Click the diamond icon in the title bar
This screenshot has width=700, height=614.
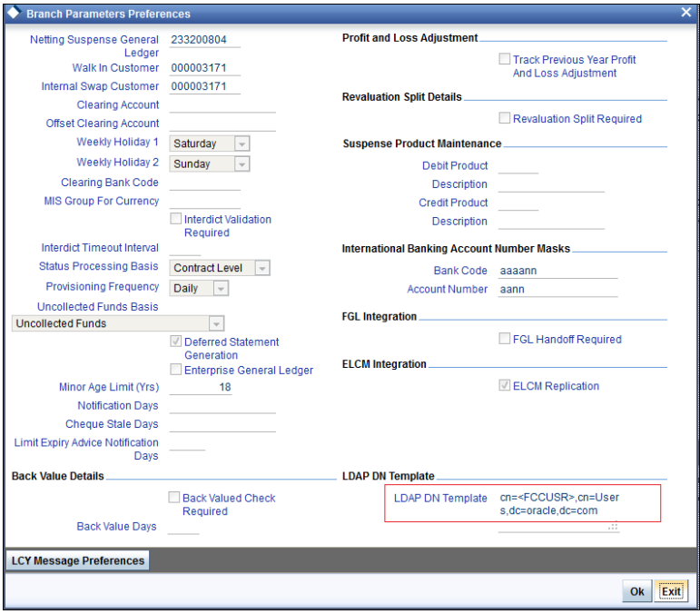click(14, 13)
